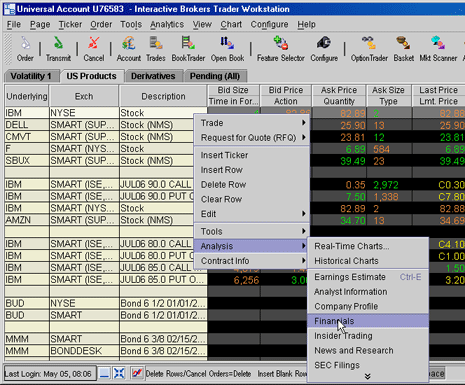Click the Transmit toolbar icon
The image size is (465, 385).
click(x=58, y=49)
